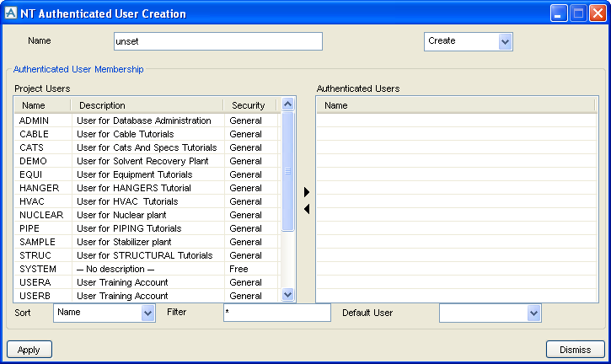Select the USERB user row

pyautogui.click(x=147, y=296)
